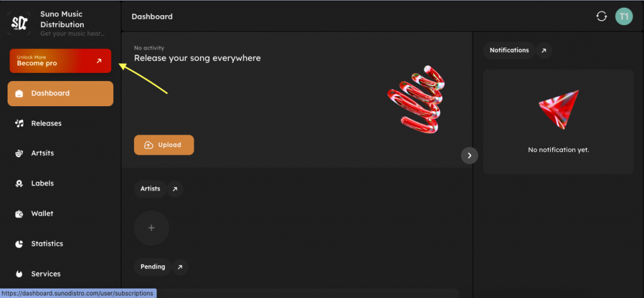The height and width of the screenshot is (298, 644).
Task: Click the Labels sidebar icon
Action: (19, 184)
